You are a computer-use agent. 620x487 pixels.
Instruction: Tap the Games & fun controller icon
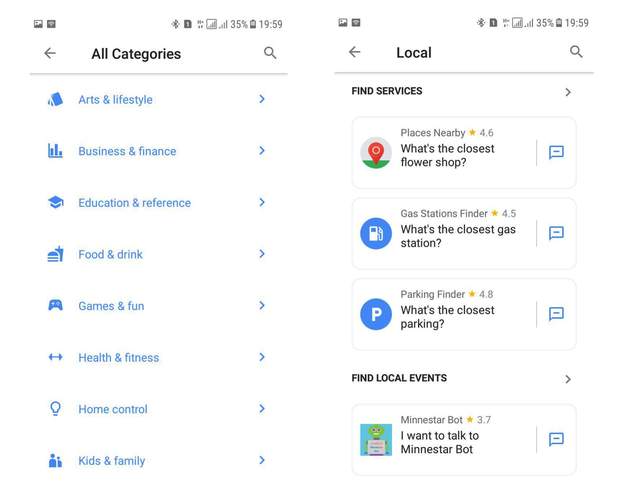click(56, 306)
